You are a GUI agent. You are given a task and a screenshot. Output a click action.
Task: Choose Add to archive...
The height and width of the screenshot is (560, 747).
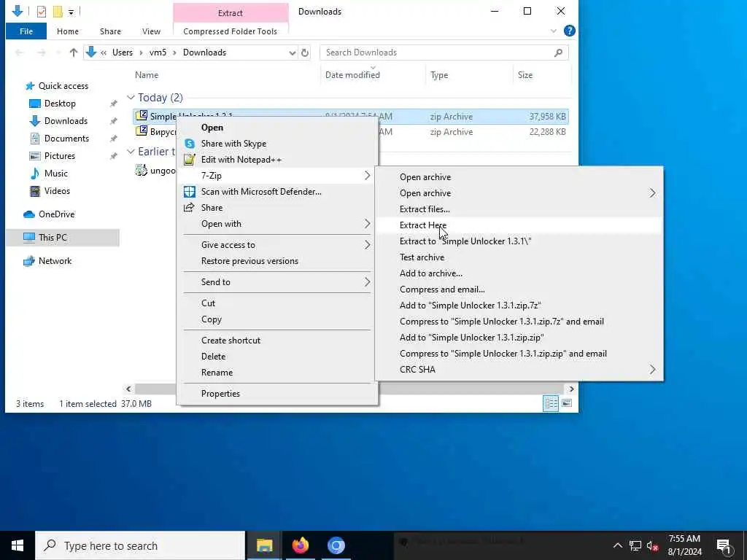coord(519,273)
